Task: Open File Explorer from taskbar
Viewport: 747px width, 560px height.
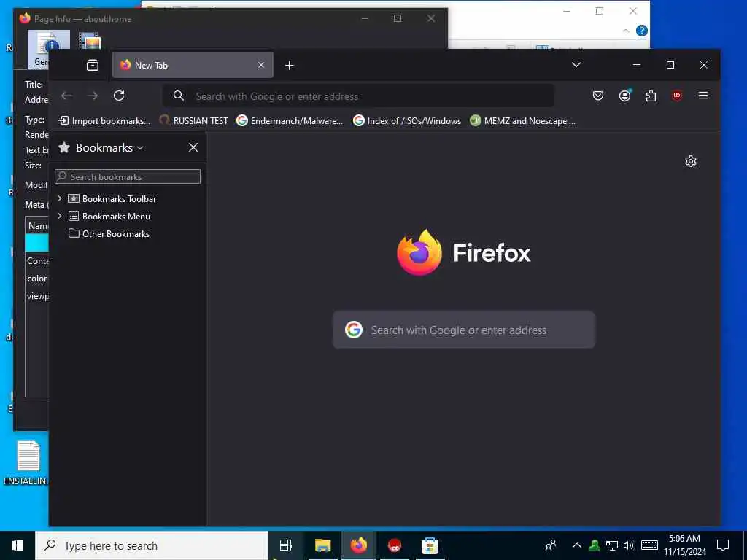Action: (x=322, y=545)
